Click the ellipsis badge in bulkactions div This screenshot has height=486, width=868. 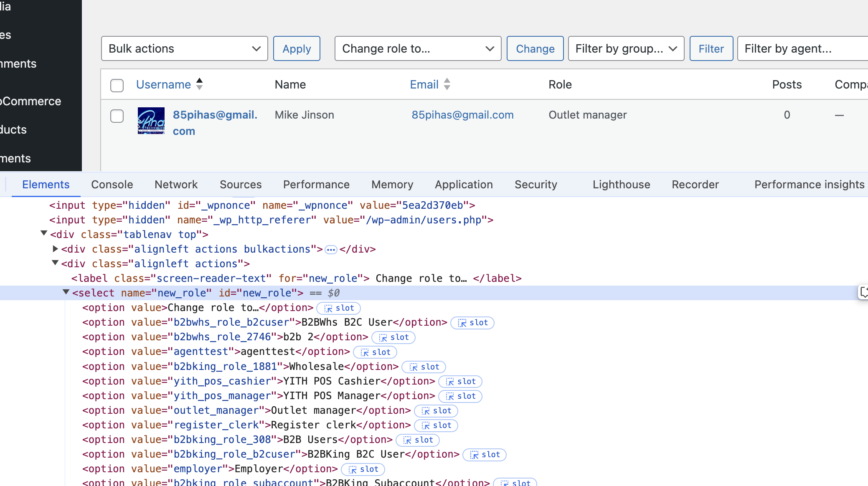point(331,250)
